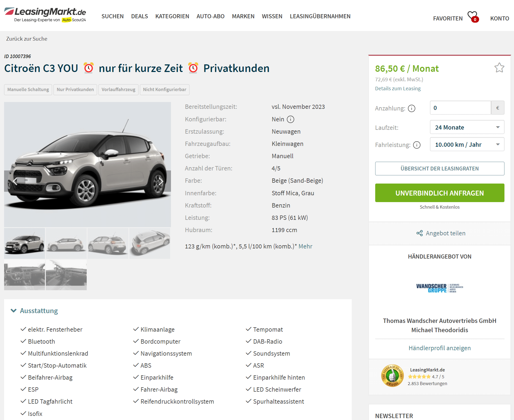Open the KATEGORIEN menu
514x420 pixels.
[172, 16]
